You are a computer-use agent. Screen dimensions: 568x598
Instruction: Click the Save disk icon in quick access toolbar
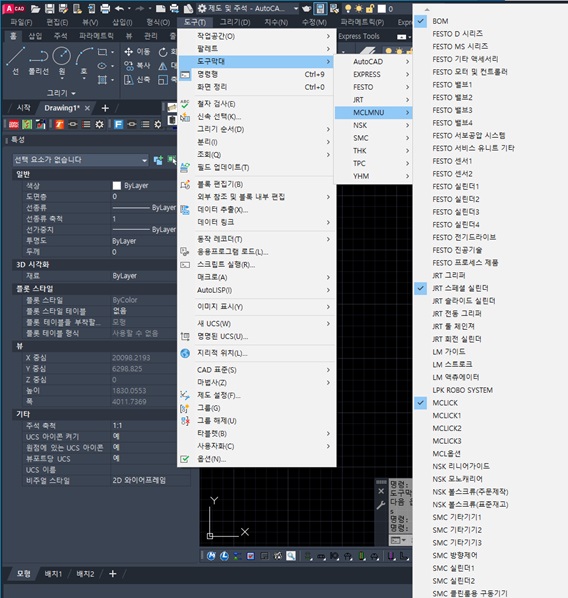(x=50, y=8)
